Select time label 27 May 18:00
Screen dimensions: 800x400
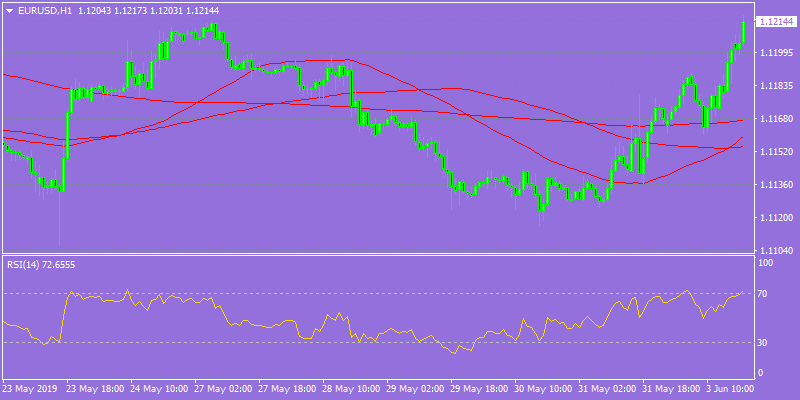click(x=288, y=389)
